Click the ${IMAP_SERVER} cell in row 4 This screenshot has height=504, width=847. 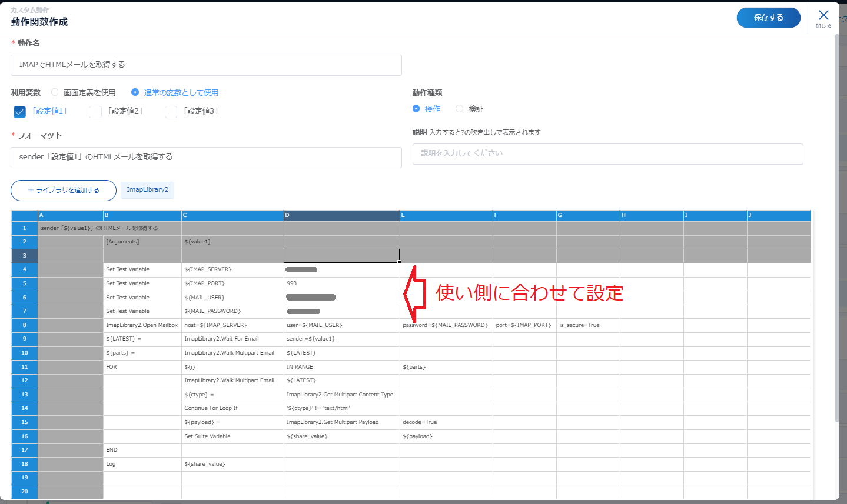click(x=232, y=269)
